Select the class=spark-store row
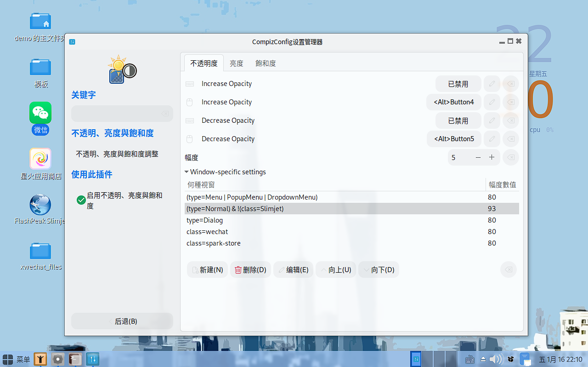 tap(352, 243)
